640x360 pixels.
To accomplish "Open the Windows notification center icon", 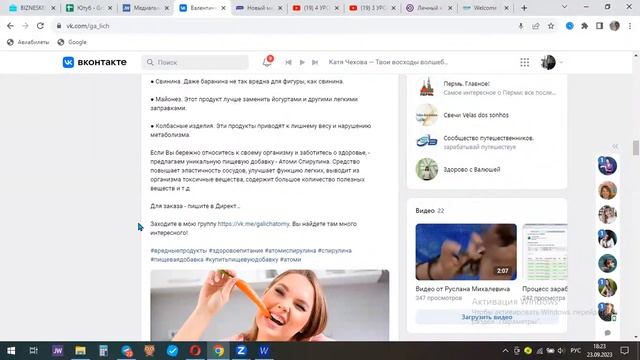I will pyautogui.click(x=624, y=351).
